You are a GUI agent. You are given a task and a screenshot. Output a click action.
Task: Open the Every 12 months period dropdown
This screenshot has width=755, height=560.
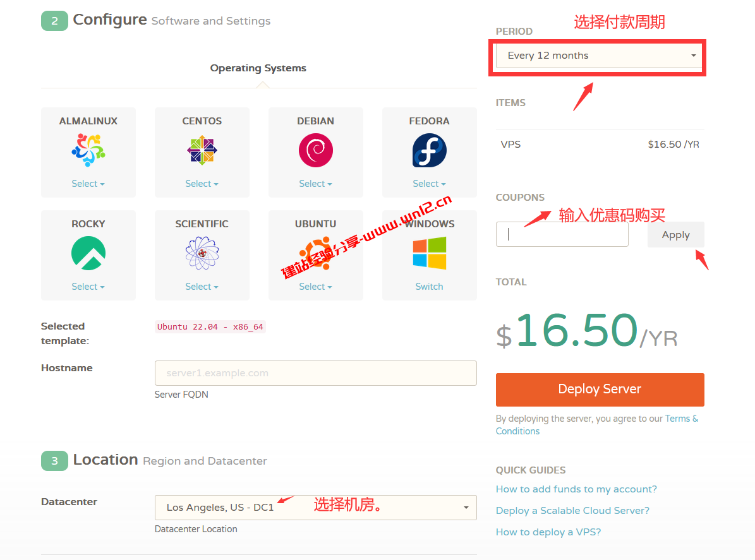598,56
